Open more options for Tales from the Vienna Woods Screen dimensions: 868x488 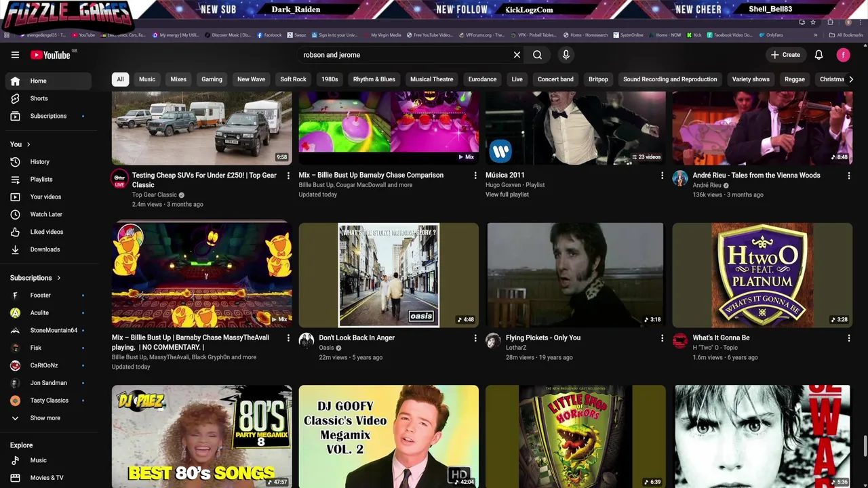(x=849, y=176)
